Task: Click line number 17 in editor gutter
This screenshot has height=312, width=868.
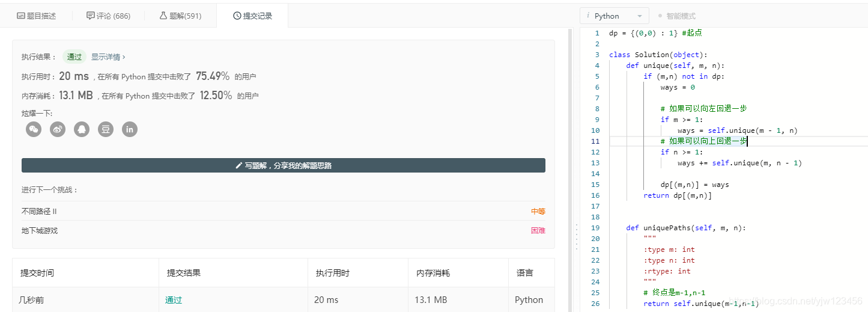Action: coord(595,206)
